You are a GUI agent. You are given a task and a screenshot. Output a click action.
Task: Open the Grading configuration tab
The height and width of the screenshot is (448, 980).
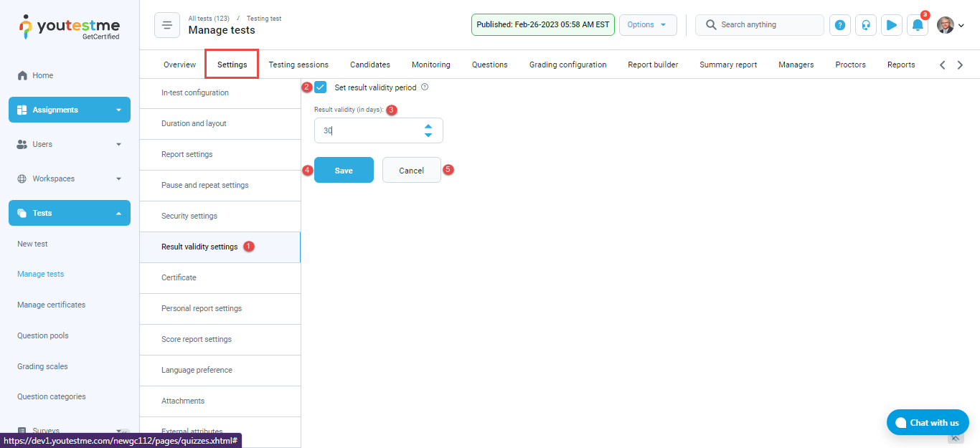tap(567, 65)
